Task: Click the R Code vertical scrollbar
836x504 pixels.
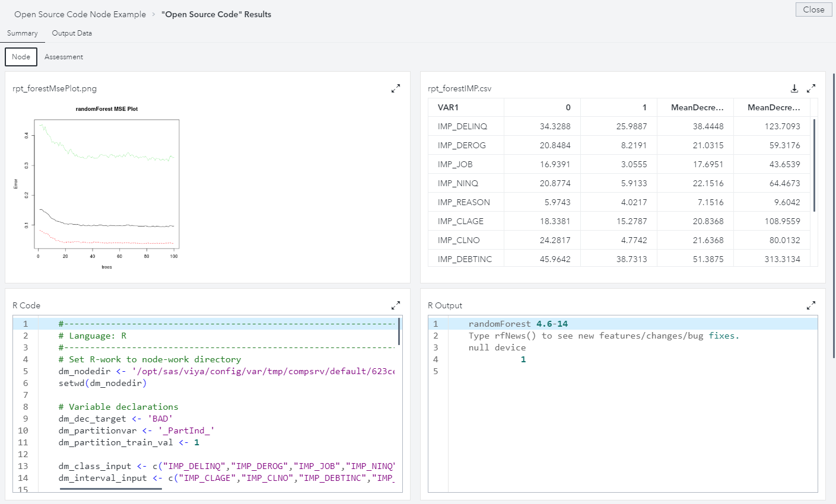Action: [399, 331]
